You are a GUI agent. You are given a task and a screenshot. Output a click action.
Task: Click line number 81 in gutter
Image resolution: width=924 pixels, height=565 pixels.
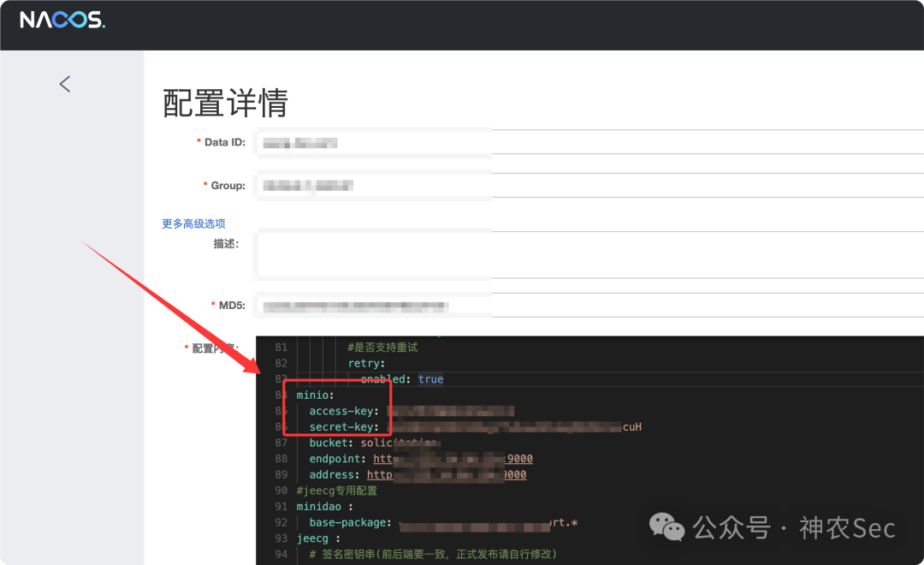281,348
